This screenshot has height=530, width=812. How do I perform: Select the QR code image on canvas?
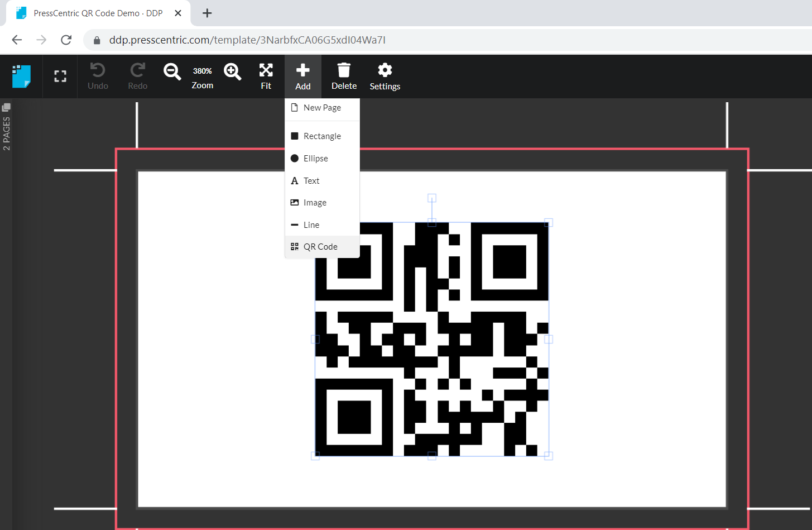click(x=432, y=339)
